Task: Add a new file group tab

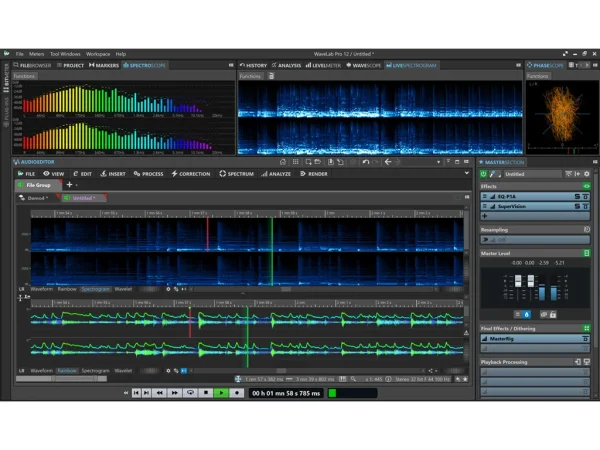Action: [x=69, y=185]
